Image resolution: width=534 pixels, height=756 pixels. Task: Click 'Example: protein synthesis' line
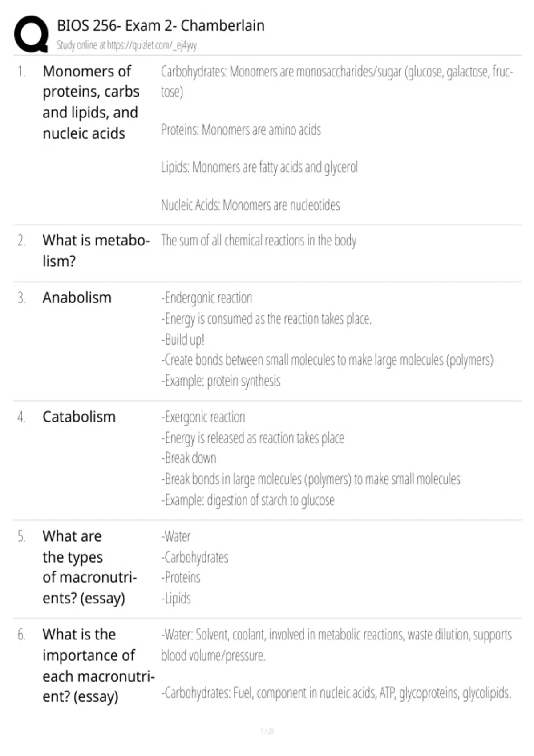(221, 381)
